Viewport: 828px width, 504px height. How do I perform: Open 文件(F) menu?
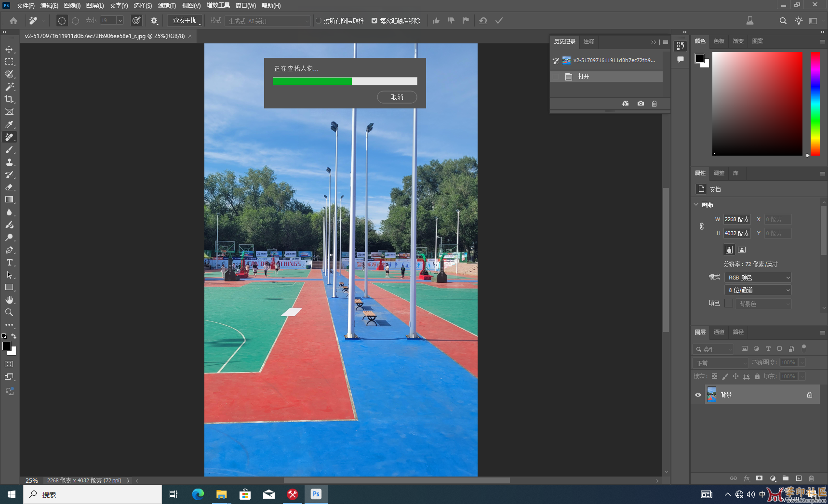[26, 6]
